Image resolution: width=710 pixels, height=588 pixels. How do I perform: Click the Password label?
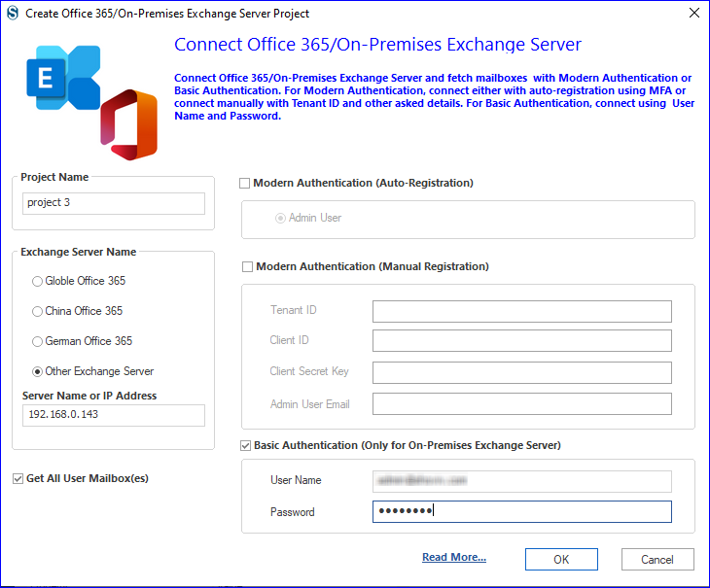[292, 512]
